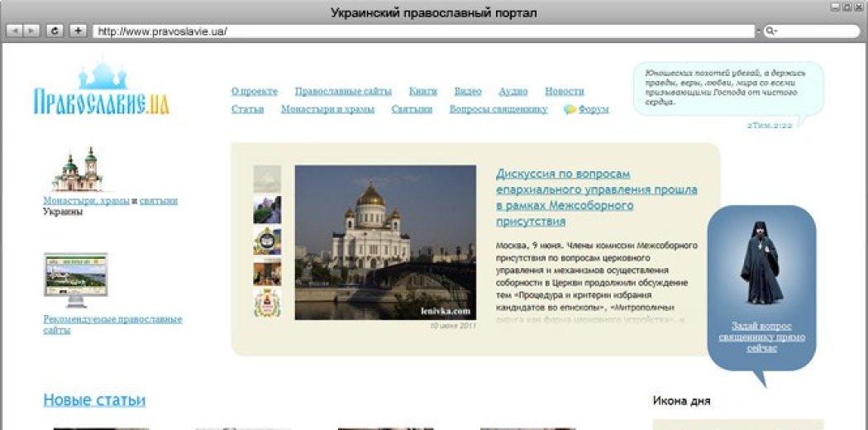
Task: Open Задай вопрос священнику прямо сейчас
Action: 761,337
